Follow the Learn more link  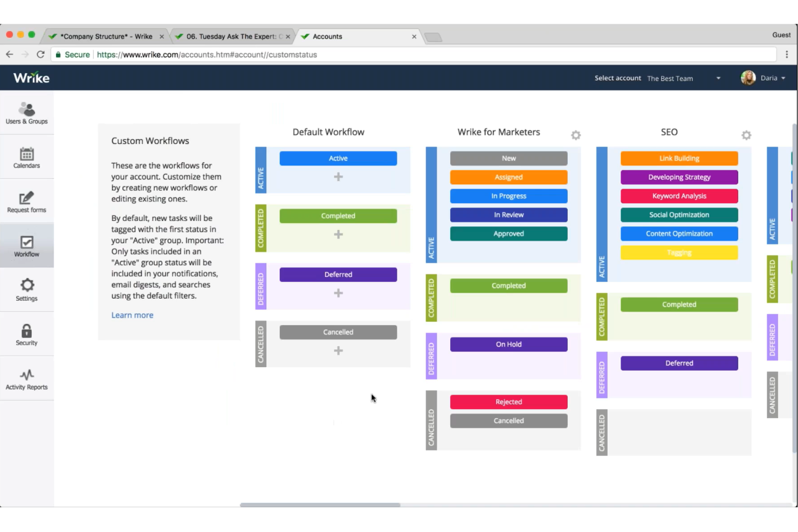132,315
